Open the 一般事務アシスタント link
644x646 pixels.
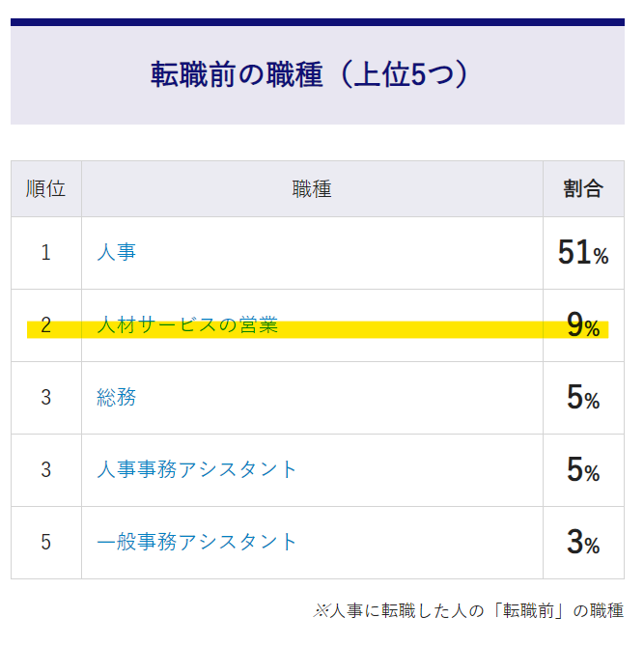click(197, 542)
